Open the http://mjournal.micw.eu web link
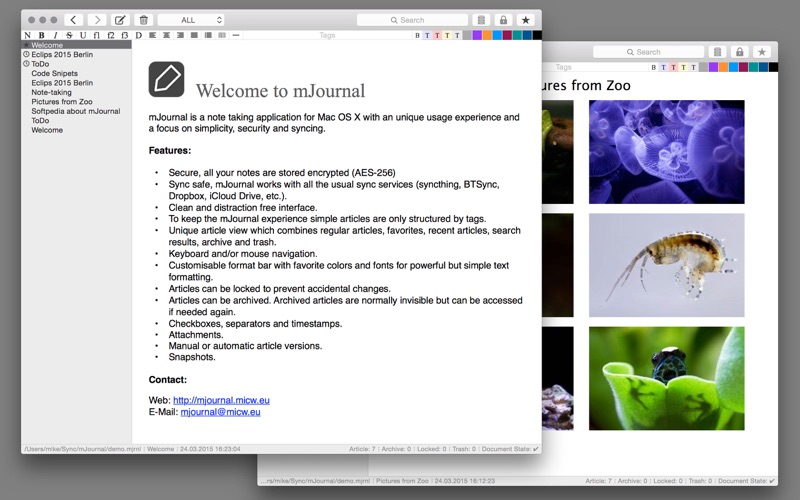 [221, 400]
